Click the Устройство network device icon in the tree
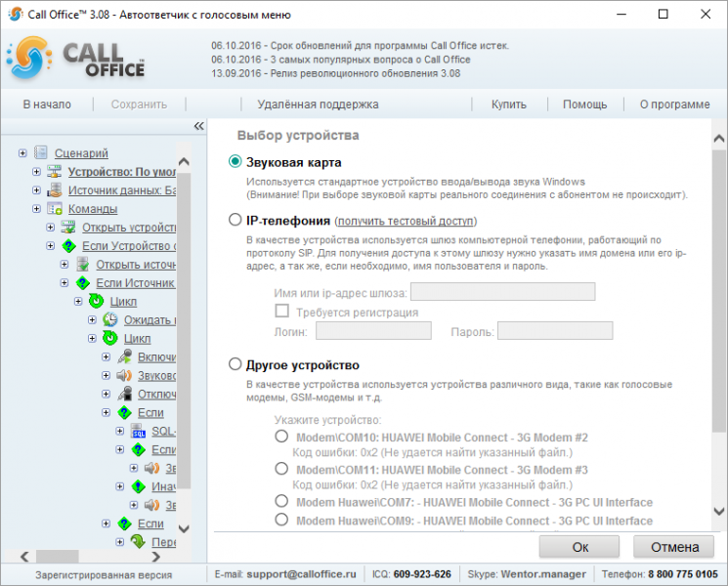The width and height of the screenshot is (728, 586). point(55,171)
